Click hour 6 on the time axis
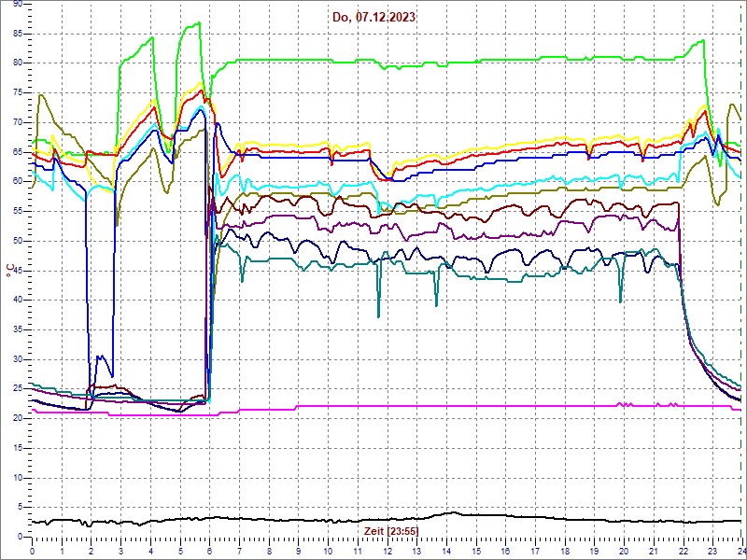Viewport: 747px width, 560px height. pos(209,552)
